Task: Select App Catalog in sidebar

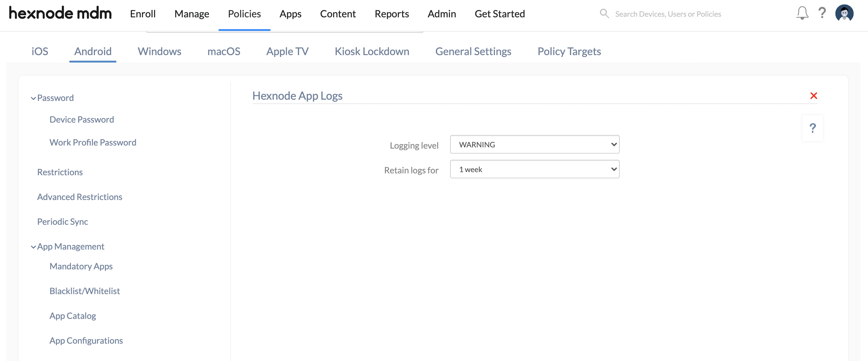Action: (72, 315)
